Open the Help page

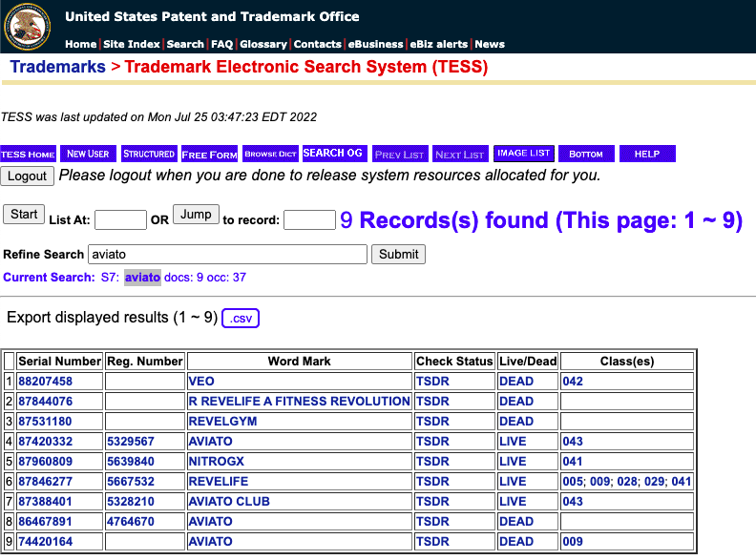pos(647,154)
